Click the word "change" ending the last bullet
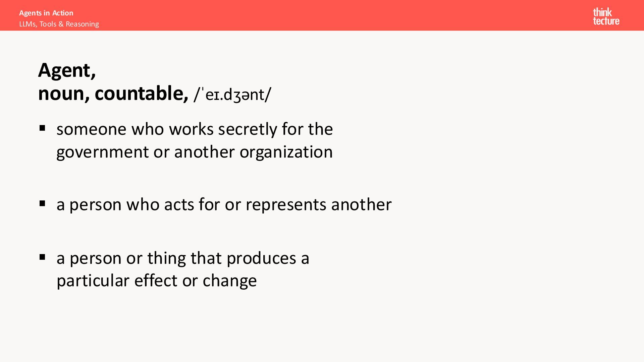 point(229,281)
